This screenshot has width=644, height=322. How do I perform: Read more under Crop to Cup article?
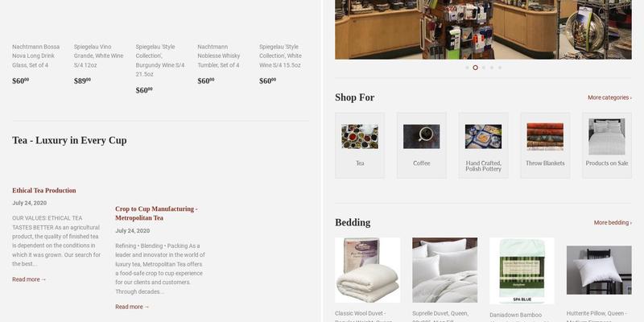tap(132, 307)
